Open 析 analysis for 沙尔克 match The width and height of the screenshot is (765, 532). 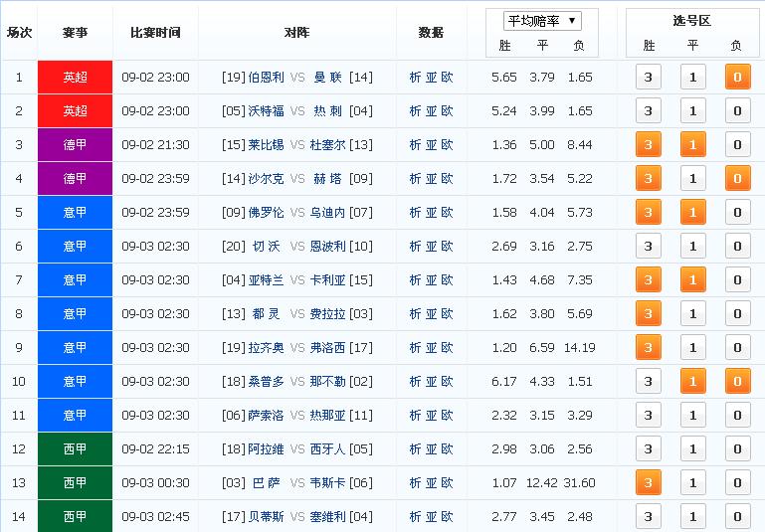point(415,178)
